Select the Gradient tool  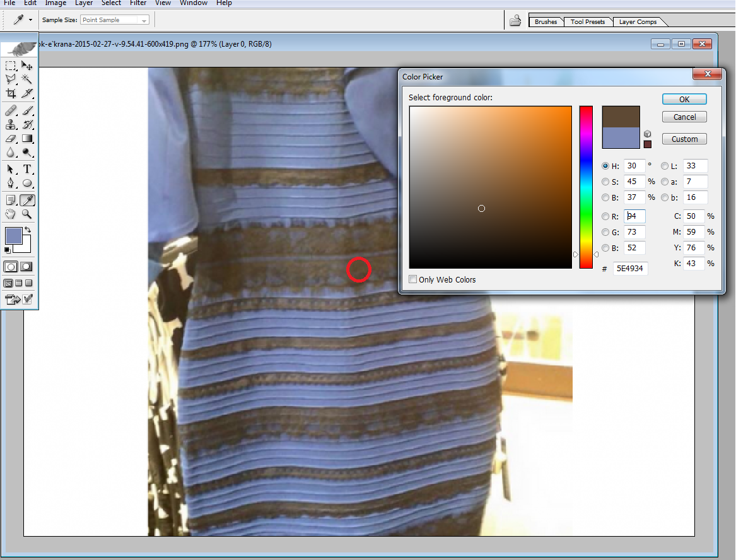tap(27, 139)
